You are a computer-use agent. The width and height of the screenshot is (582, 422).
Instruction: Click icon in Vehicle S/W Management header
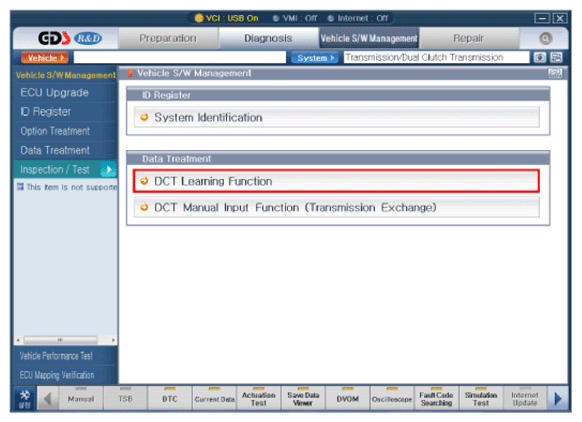tap(555, 73)
